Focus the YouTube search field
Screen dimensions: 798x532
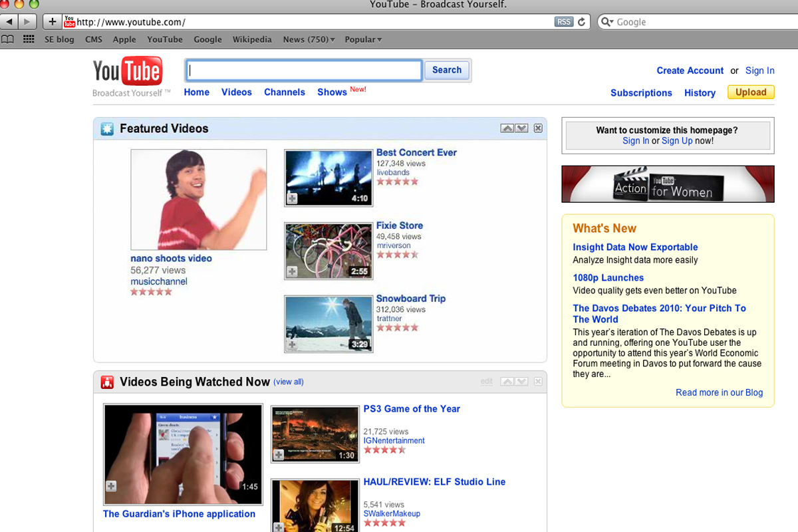point(303,70)
